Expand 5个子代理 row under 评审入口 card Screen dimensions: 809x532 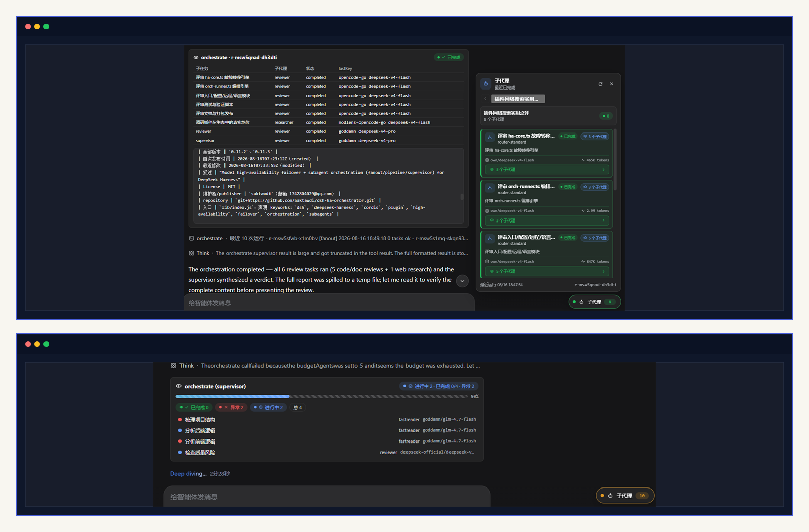point(547,271)
